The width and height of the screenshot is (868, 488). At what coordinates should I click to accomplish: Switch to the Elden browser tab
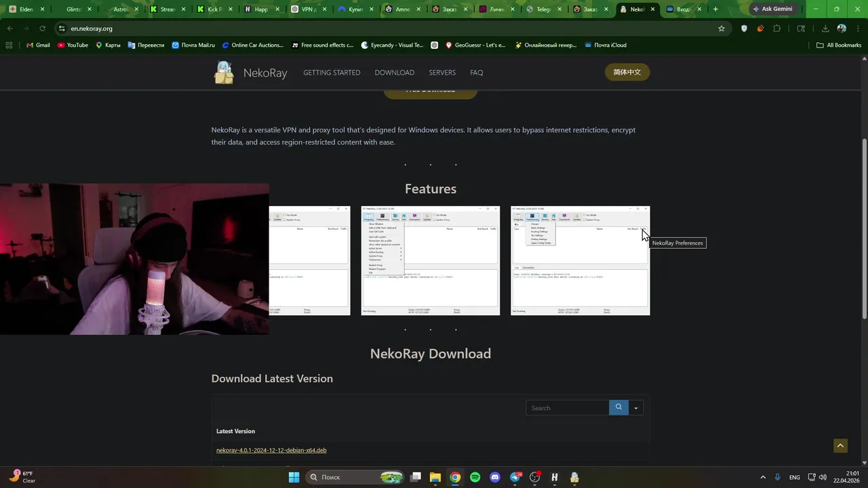click(26, 9)
